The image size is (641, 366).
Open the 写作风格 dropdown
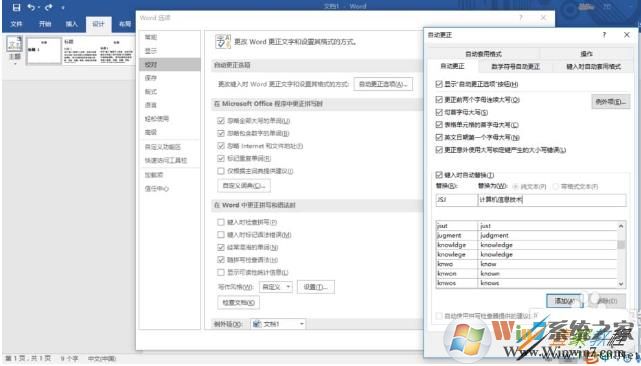click(276, 287)
